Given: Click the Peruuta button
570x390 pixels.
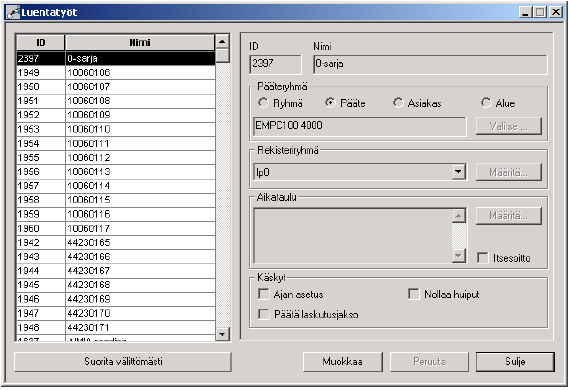Looking at the screenshot, I should (429, 361).
